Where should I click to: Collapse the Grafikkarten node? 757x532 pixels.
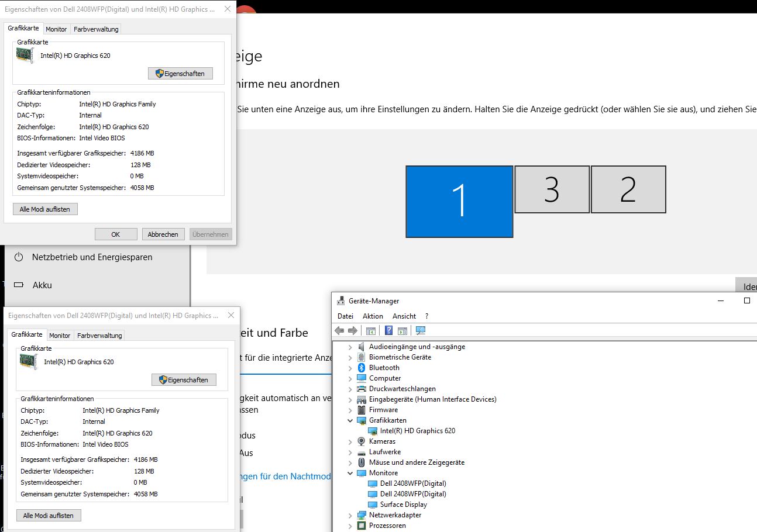point(350,420)
